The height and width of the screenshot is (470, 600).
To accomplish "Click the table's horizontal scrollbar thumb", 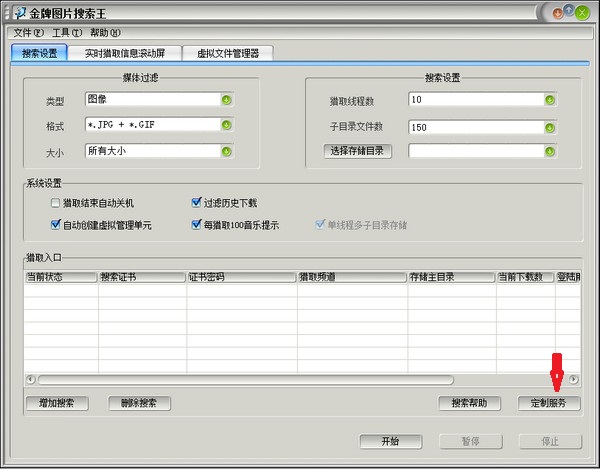I will coord(245,380).
